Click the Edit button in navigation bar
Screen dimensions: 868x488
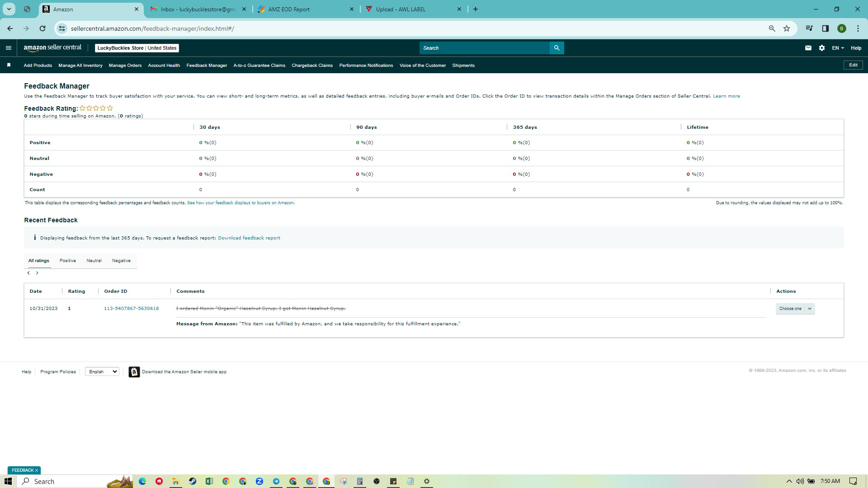click(853, 65)
